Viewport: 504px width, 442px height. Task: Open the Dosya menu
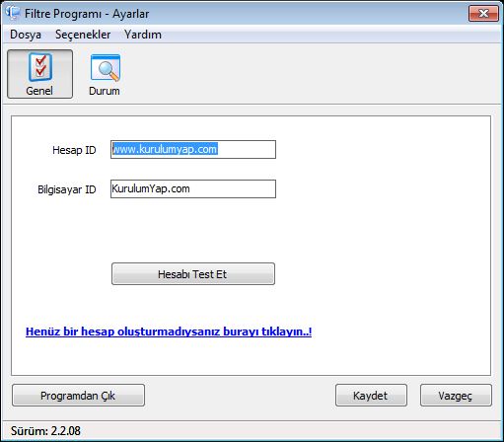[x=26, y=35]
